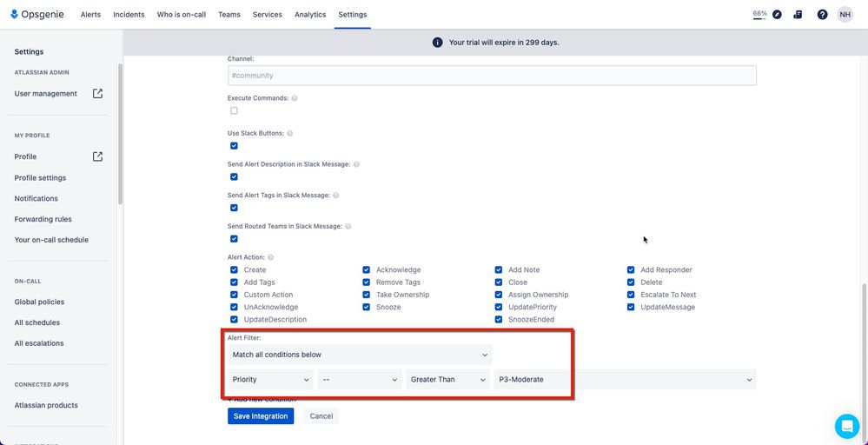Toggle the Close alert action checkbox
This screenshot has width=868, height=445.
tap(499, 282)
